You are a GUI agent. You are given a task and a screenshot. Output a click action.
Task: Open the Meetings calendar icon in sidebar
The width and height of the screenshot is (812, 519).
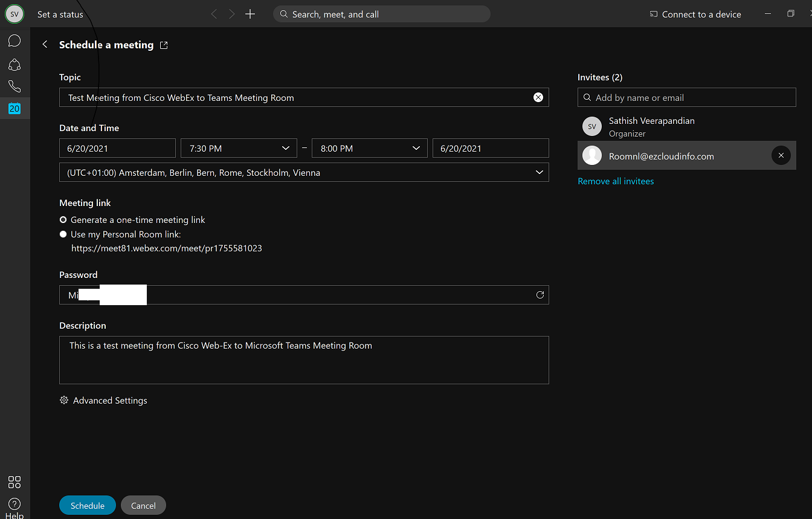[14, 109]
